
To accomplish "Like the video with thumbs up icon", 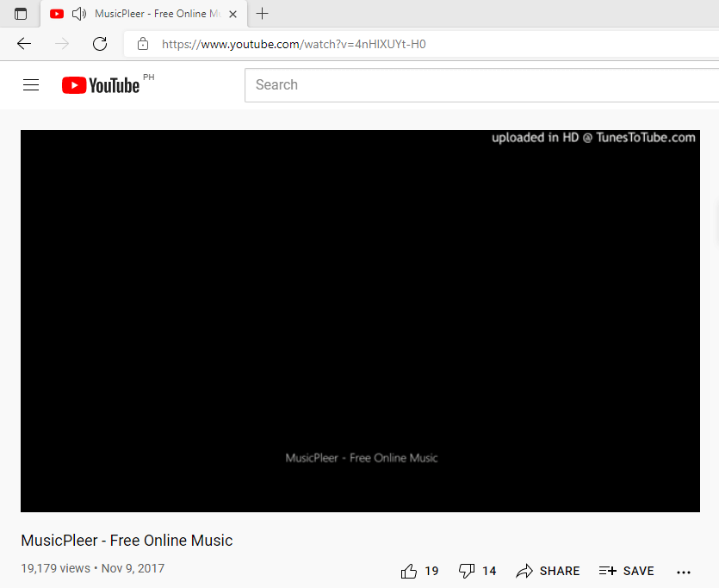I will [x=408, y=571].
